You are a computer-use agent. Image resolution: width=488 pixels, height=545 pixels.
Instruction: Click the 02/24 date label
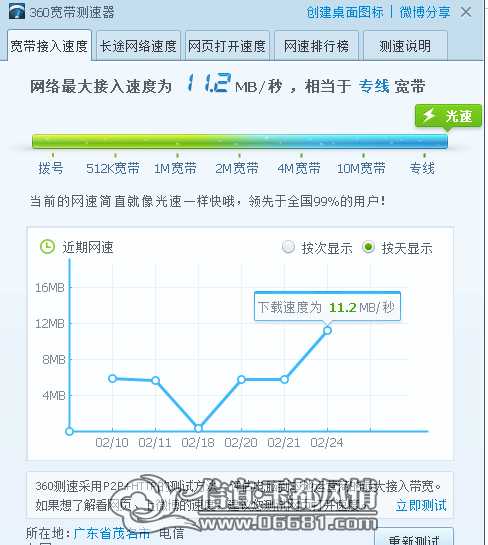click(x=327, y=442)
